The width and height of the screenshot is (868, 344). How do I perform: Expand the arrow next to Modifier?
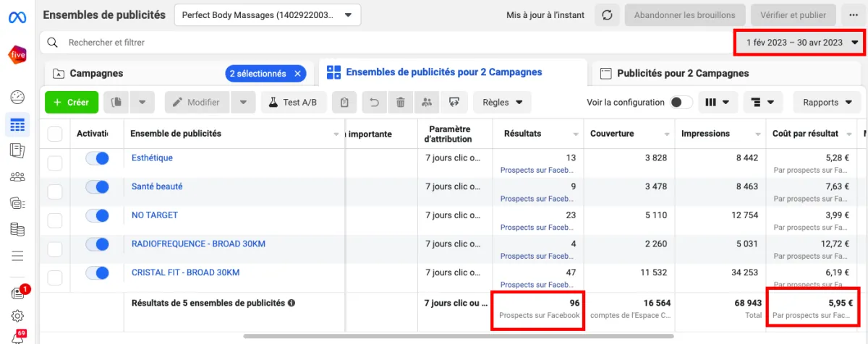pos(244,103)
